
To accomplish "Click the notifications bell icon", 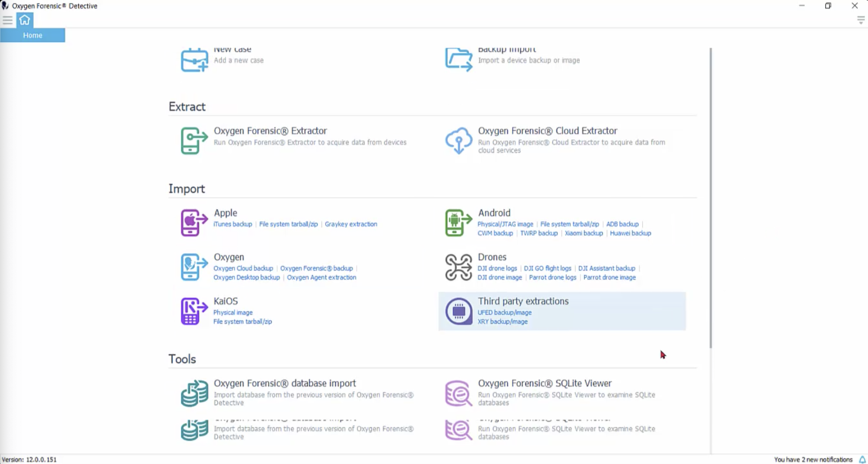I will tap(862, 459).
